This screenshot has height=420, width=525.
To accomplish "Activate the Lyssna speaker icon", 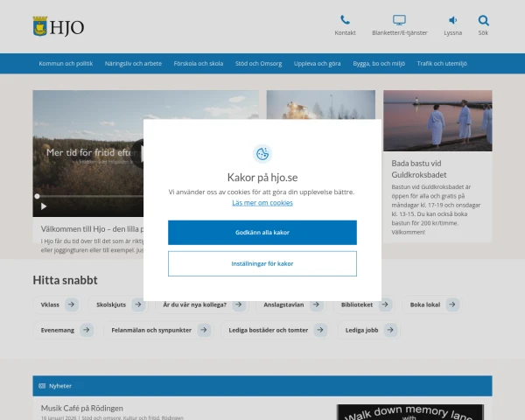I will (x=453, y=20).
